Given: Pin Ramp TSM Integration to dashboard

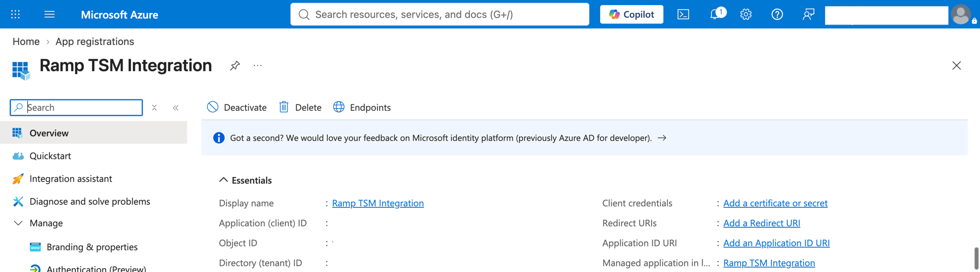Looking at the screenshot, I should pos(235,66).
